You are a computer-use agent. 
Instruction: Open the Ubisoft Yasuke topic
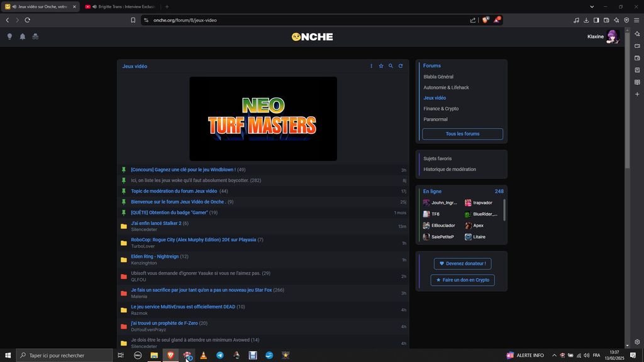pyautogui.click(x=196, y=273)
